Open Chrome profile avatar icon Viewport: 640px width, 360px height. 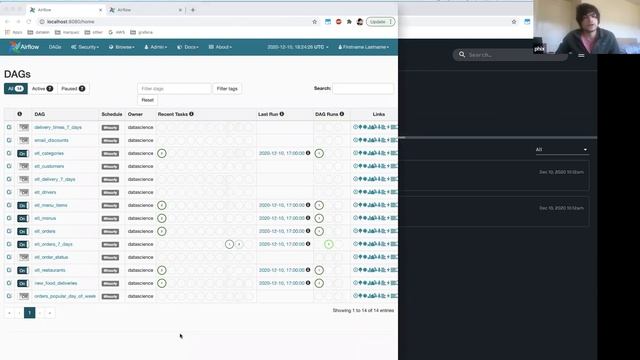[x=360, y=22]
